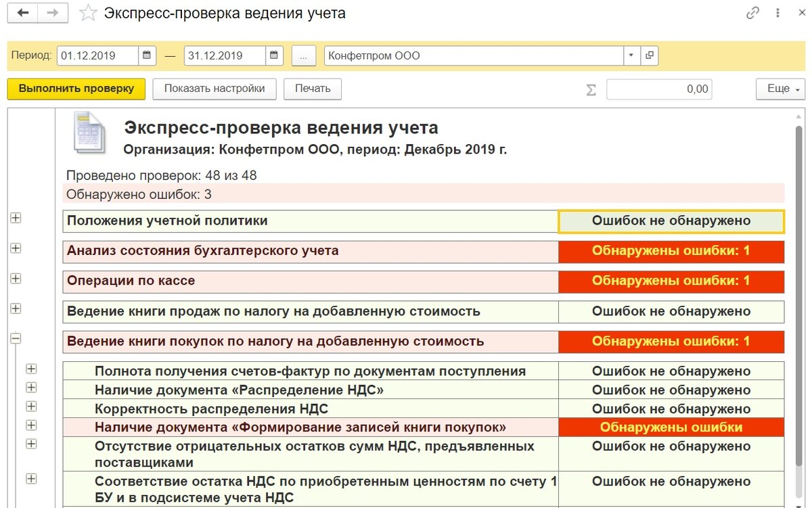Go back with the left arrow button
Image resolution: width=812 pixels, height=508 pixels.
click(23, 13)
